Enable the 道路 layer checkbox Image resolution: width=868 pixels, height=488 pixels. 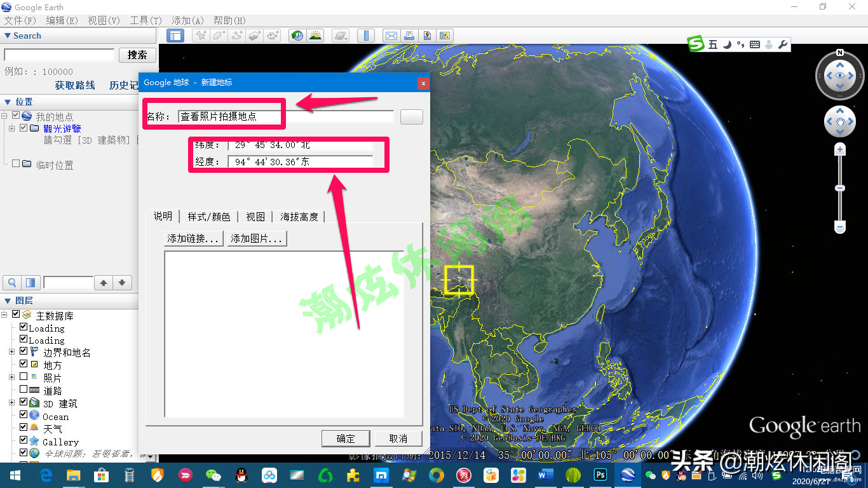pyautogui.click(x=24, y=390)
